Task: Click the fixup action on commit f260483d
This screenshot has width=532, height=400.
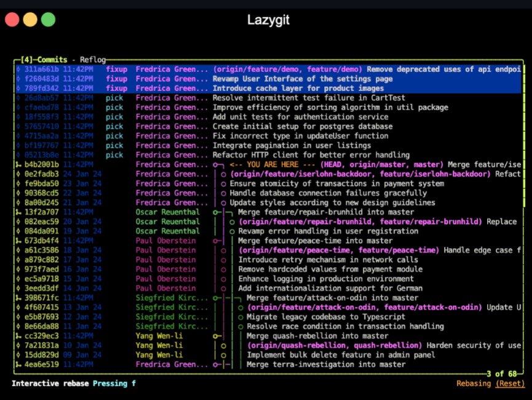Action: (116, 79)
